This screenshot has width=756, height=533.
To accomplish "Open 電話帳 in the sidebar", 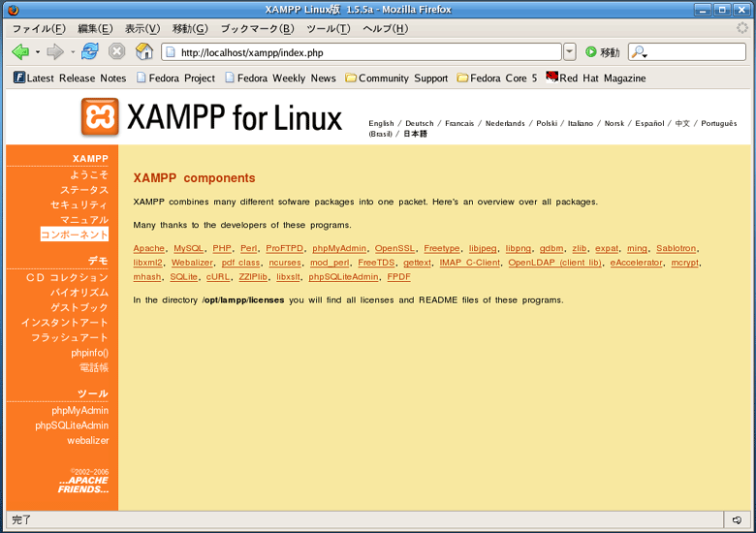I will 94,367.
